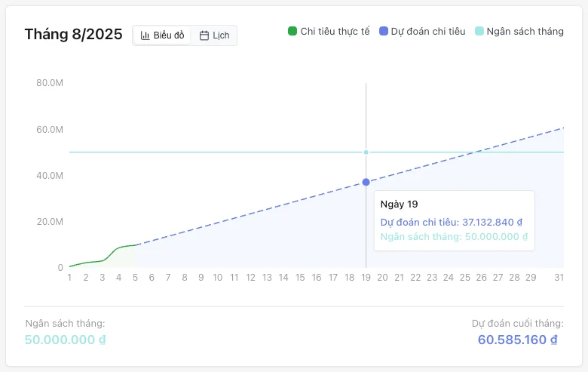Toggle the Chi tiêu thực tế legend label
Image resolution: width=588 pixels, height=372 pixels.
335,32
